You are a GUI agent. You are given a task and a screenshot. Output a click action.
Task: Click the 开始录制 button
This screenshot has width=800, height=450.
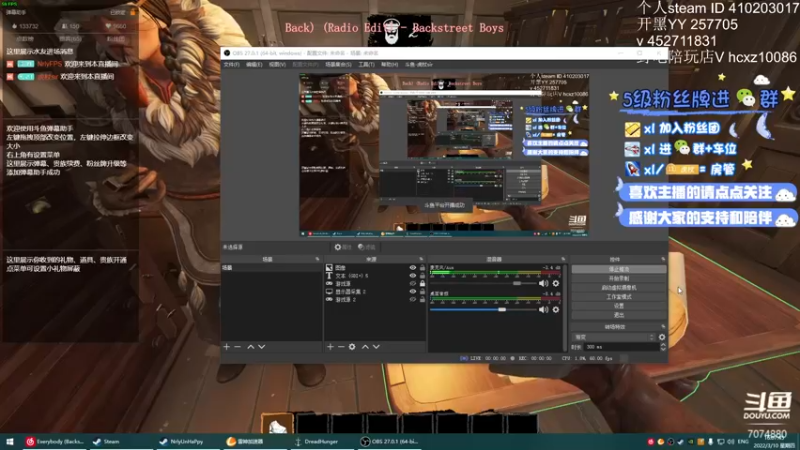(x=619, y=279)
